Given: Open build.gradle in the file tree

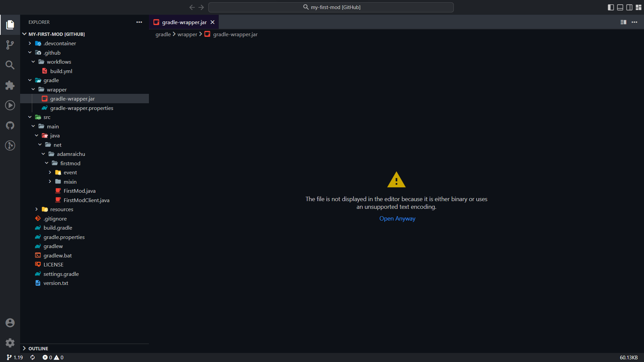Looking at the screenshot, I should pos(58,228).
